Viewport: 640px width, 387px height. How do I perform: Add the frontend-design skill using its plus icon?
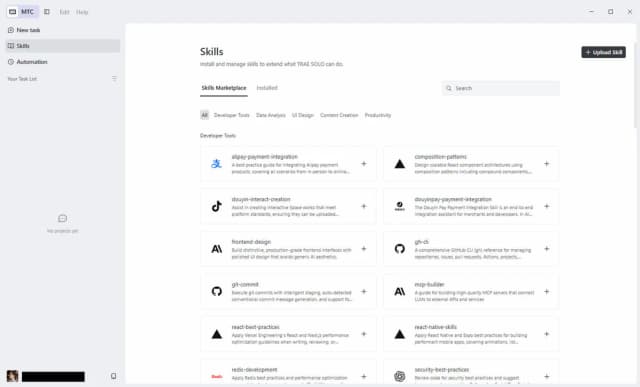pyautogui.click(x=364, y=249)
